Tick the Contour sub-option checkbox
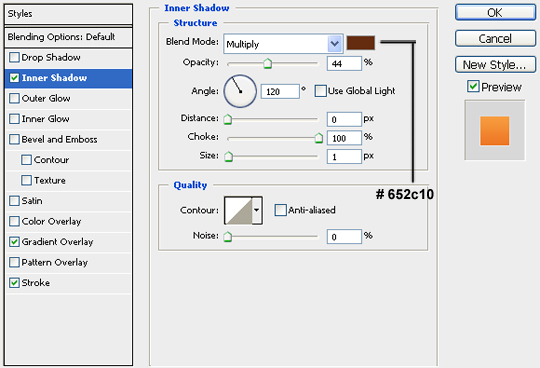Screen dimensions: 540x368 (26, 160)
